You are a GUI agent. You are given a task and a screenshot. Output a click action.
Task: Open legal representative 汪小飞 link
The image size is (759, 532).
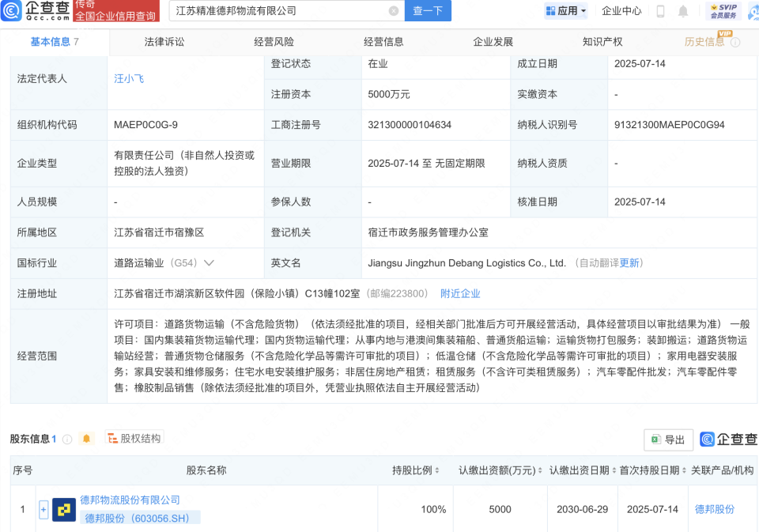tap(129, 79)
